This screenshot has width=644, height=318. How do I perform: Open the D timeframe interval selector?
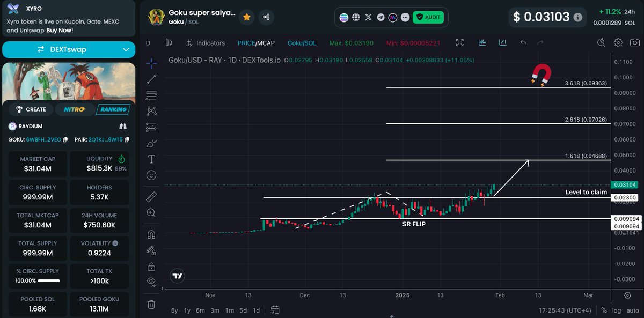pyautogui.click(x=148, y=43)
